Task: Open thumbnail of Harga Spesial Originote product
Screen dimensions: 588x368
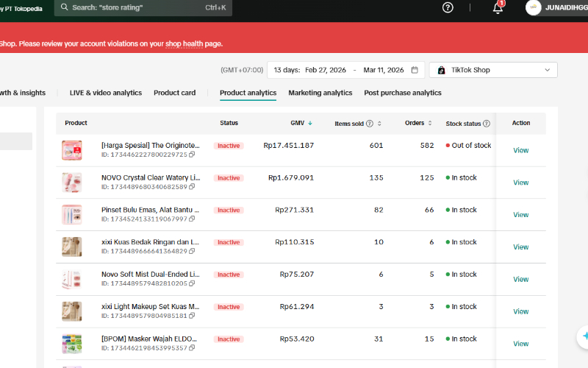Action: tap(71, 150)
